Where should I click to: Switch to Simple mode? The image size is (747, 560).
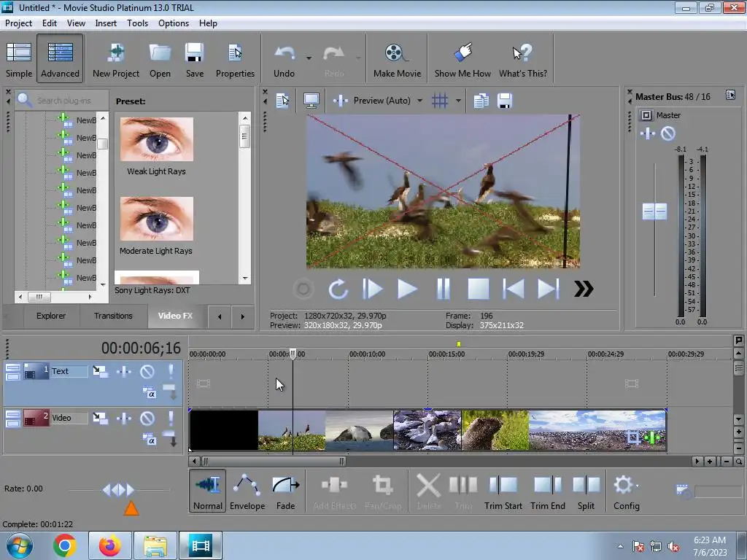tap(19, 59)
